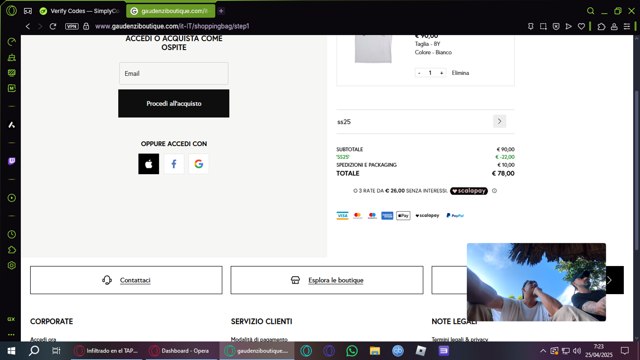This screenshot has height=360, width=640.
Task: Open a new tab with plus button
Action: point(221,11)
